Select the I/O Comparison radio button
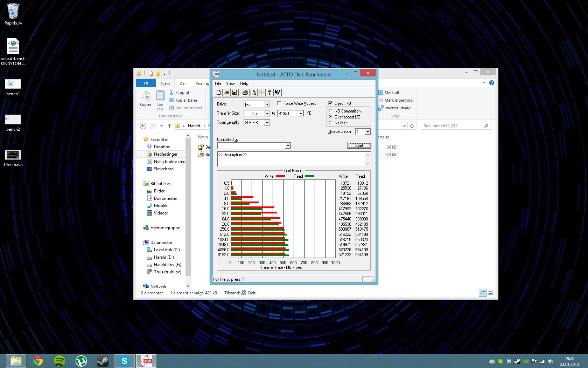 (331, 111)
